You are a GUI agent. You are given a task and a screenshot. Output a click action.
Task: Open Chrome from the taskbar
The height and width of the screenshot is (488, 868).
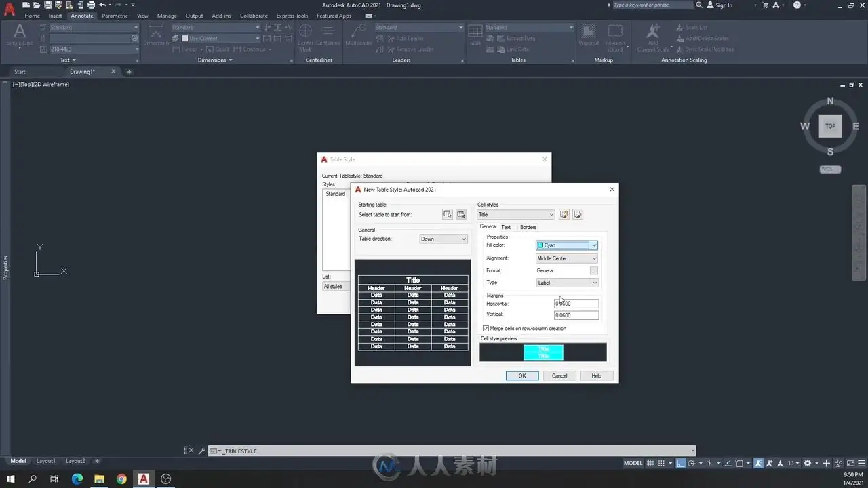click(x=121, y=479)
